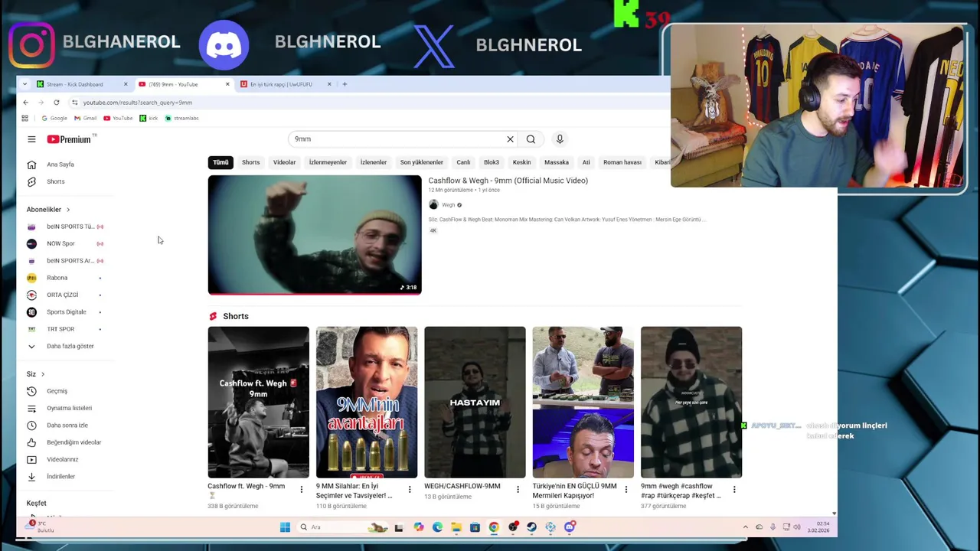Open File Explorer from the taskbar
The height and width of the screenshot is (551, 980).
point(456,527)
